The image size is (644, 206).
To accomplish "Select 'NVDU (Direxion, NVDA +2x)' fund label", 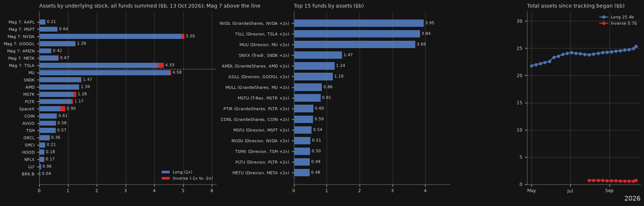I will click(260, 141).
